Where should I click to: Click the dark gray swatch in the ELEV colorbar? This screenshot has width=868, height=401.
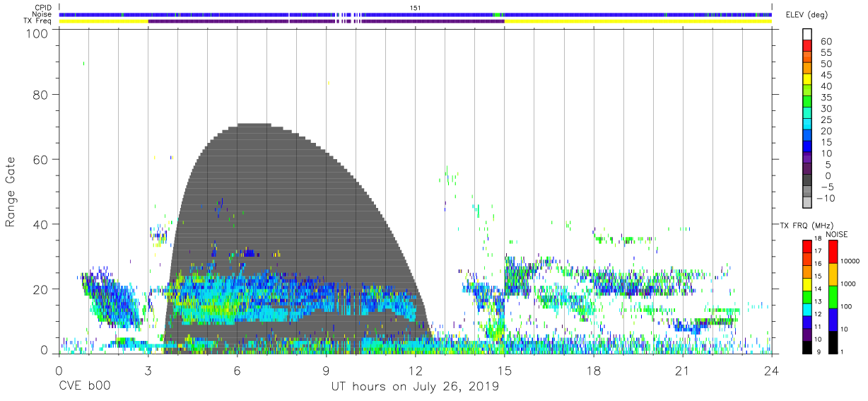pyautogui.click(x=807, y=180)
